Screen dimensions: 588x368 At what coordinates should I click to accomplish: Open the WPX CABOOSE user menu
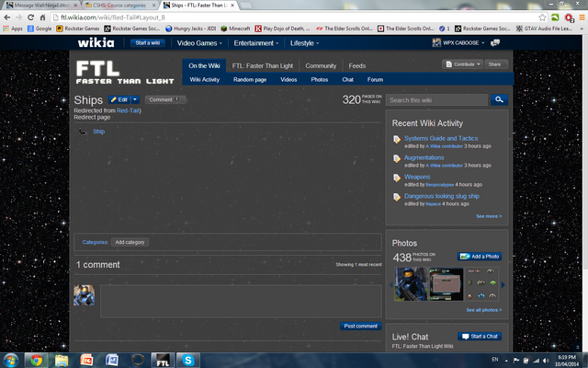click(x=458, y=43)
